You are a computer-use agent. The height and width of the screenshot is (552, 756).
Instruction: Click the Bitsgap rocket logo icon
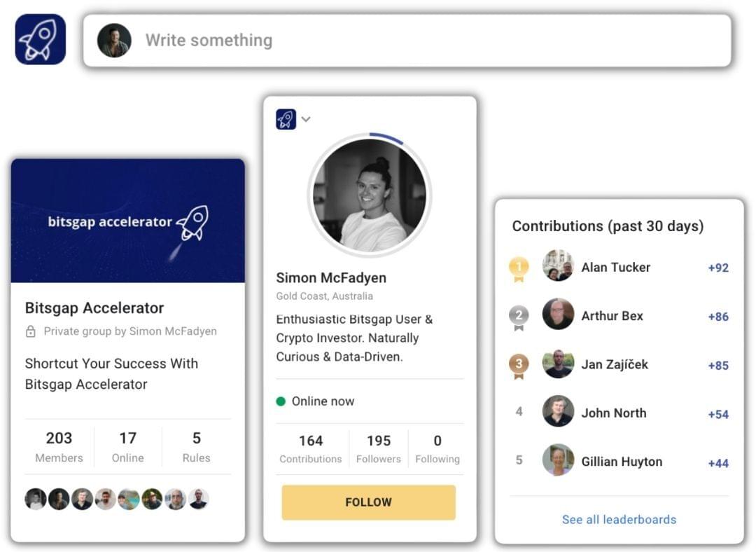[x=41, y=39]
